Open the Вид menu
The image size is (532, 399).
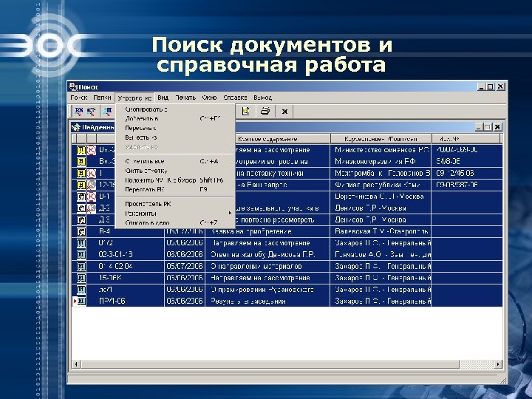pos(163,98)
